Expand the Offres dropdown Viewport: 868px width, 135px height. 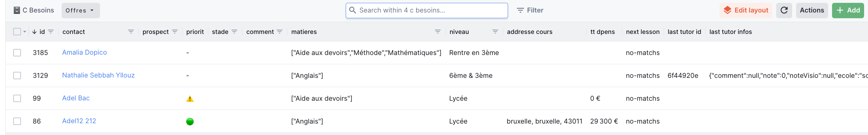(x=81, y=10)
